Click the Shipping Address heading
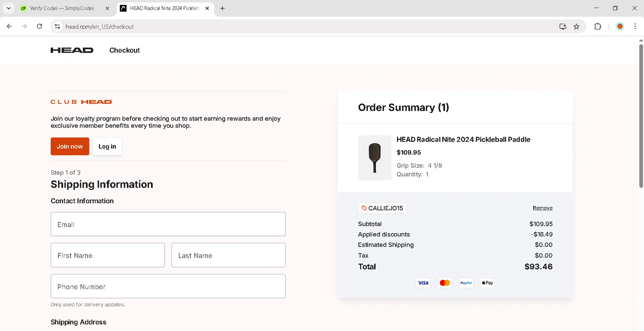 pos(79,322)
